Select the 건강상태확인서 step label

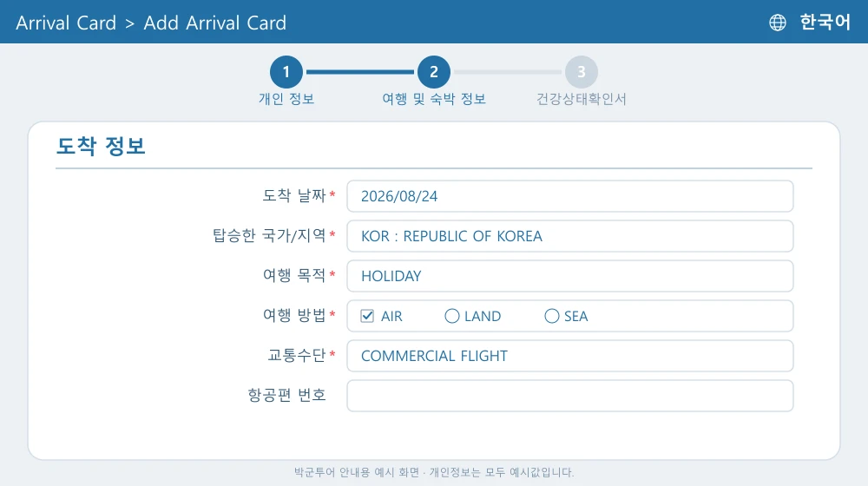click(582, 99)
